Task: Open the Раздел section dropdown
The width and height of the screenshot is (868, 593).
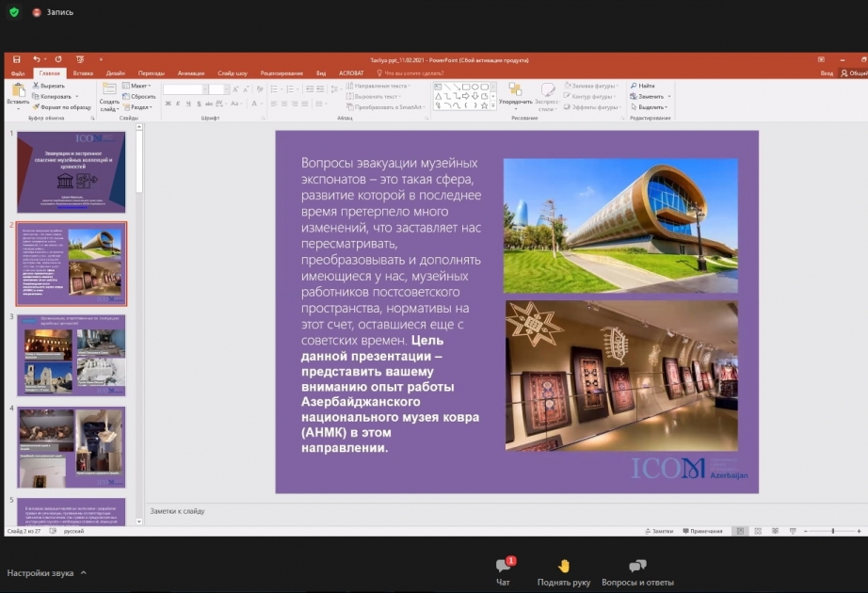Action: 137,107
